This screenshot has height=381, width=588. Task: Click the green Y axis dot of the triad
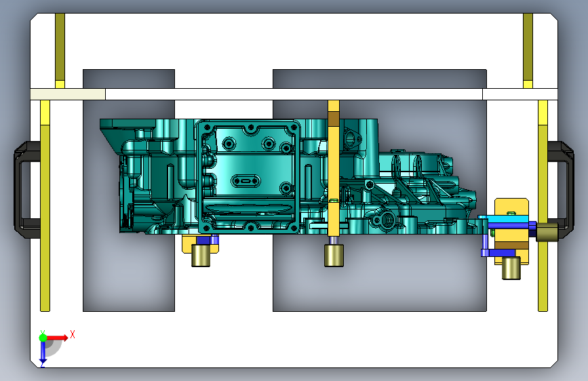coord(43,338)
